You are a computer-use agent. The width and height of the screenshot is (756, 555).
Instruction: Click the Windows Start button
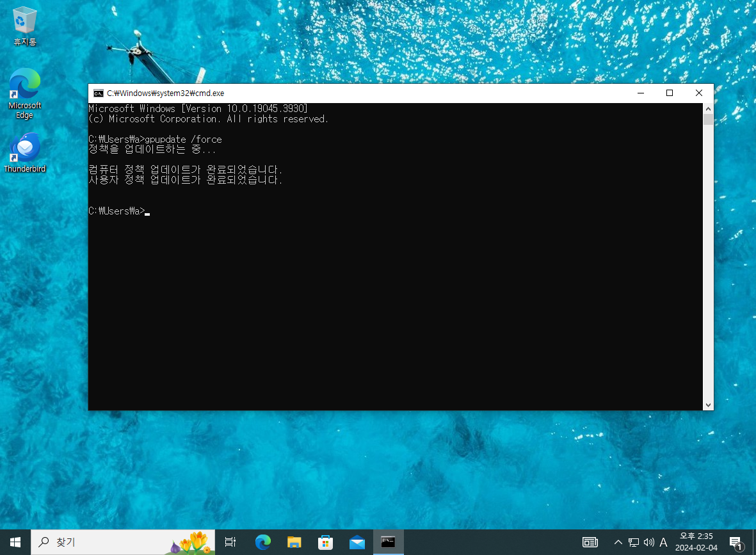15,542
